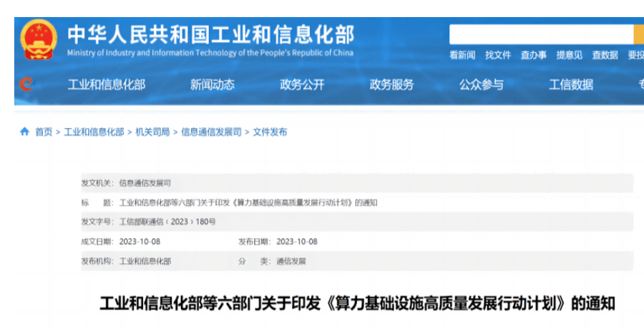Go to 首页 in the breadcrumb
The width and height of the screenshot is (644, 336).
coord(44,132)
